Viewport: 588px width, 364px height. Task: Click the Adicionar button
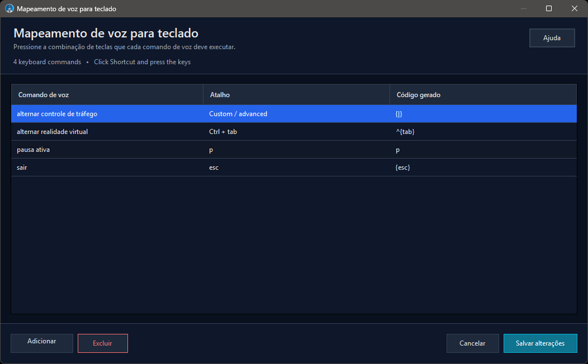(41, 343)
